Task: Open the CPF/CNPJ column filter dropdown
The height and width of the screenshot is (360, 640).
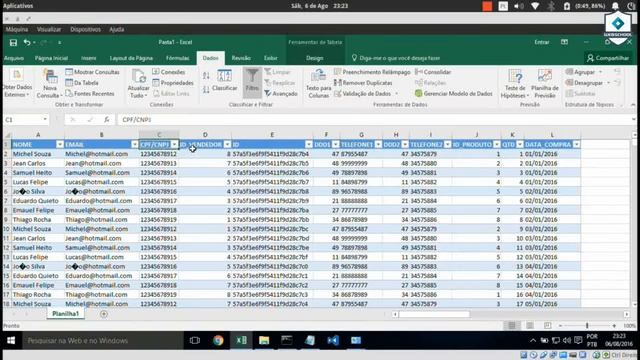Action: point(174,144)
